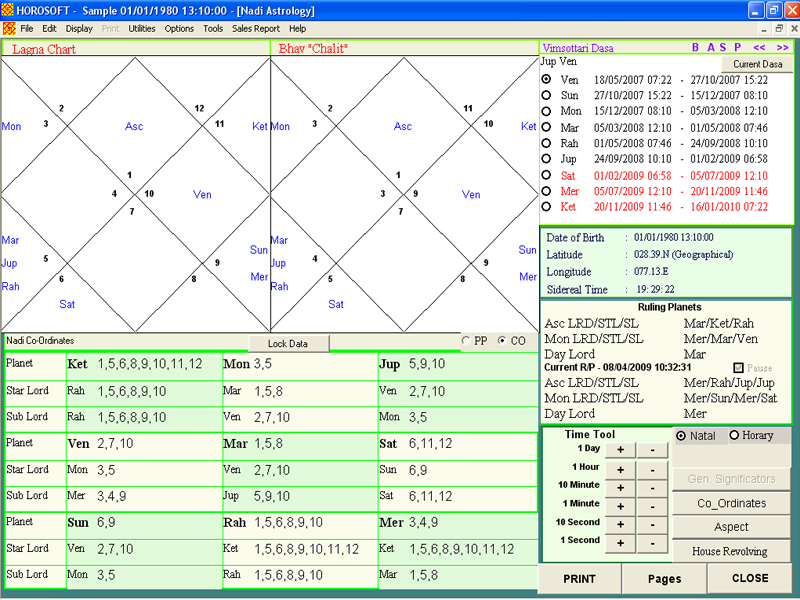
Task: Open the File menu
Action: point(27,29)
